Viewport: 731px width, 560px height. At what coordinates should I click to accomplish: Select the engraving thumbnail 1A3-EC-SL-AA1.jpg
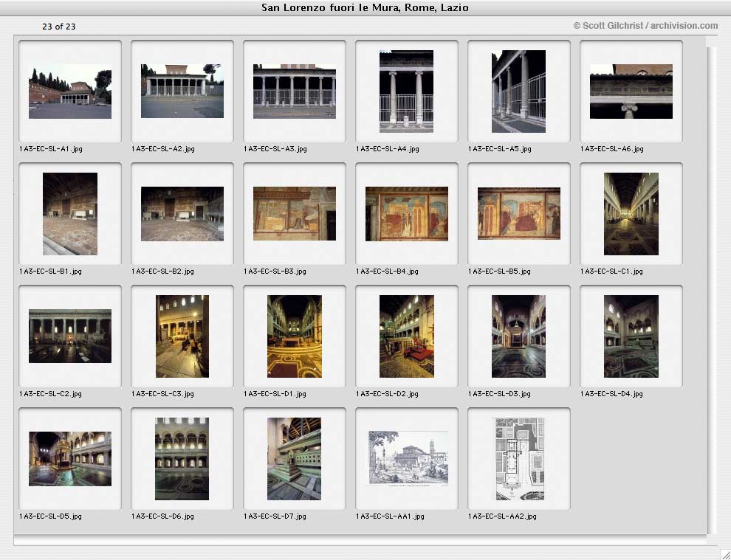click(x=408, y=458)
